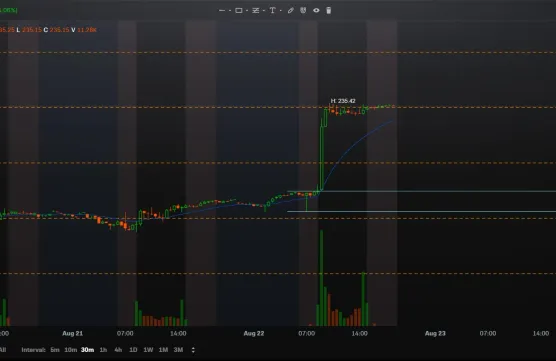Open text tool options dropdown arrow

tap(280, 11)
